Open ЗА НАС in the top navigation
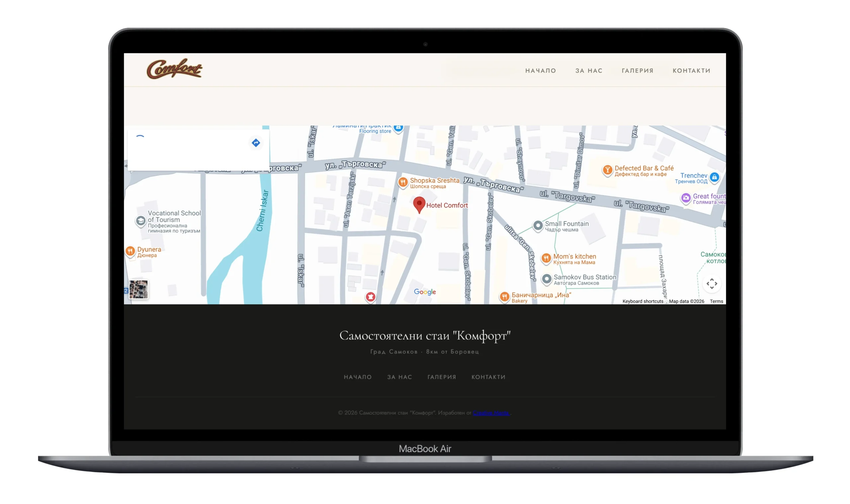Screen dimensions: 850x504 click(x=589, y=71)
